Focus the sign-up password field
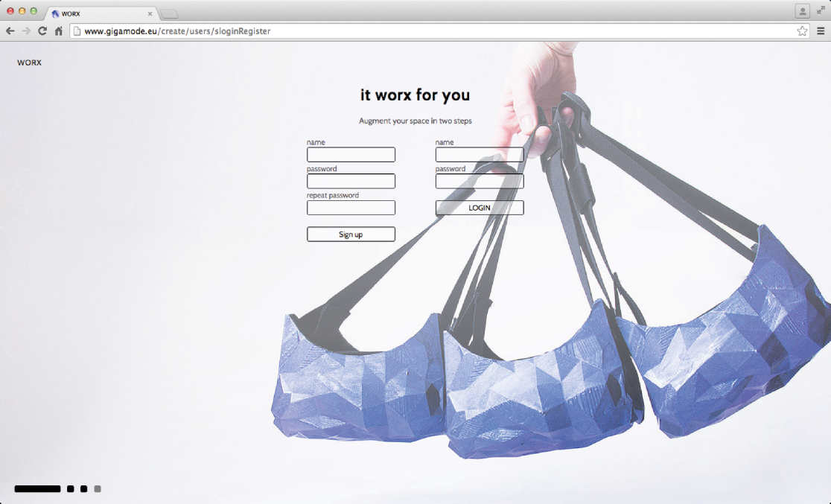 [351, 181]
